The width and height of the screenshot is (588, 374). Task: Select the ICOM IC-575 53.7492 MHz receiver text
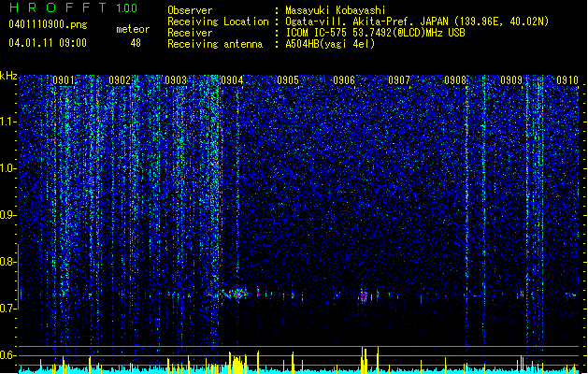coord(375,33)
